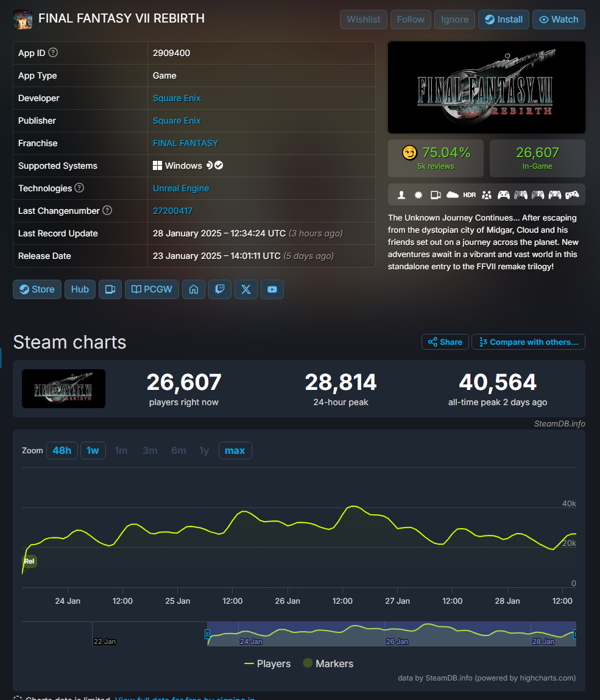This screenshot has width=600, height=700.
Task: Set chart zoom to 6m
Action: (x=178, y=450)
